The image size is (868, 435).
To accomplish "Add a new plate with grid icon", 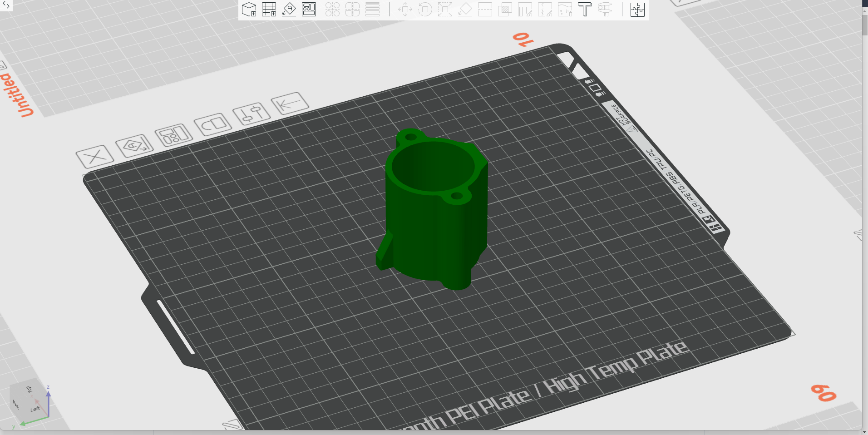I will pyautogui.click(x=269, y=10).
